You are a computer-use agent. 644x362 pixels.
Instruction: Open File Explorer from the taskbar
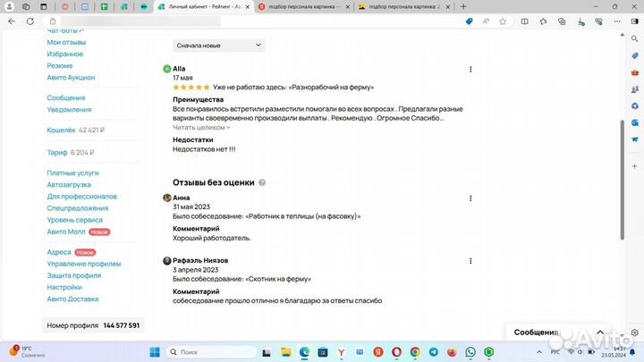286,352
